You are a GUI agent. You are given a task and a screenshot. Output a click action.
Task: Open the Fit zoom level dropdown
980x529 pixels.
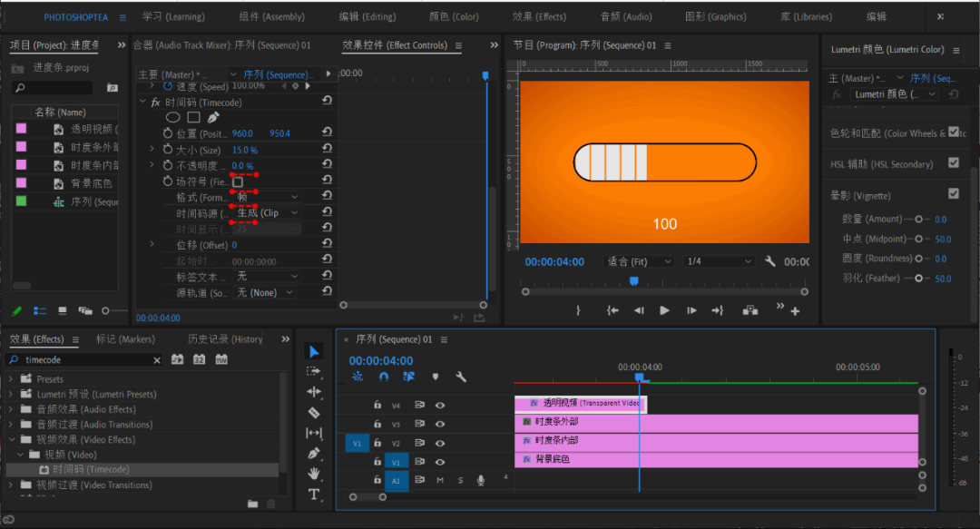[x=639, y=261]
